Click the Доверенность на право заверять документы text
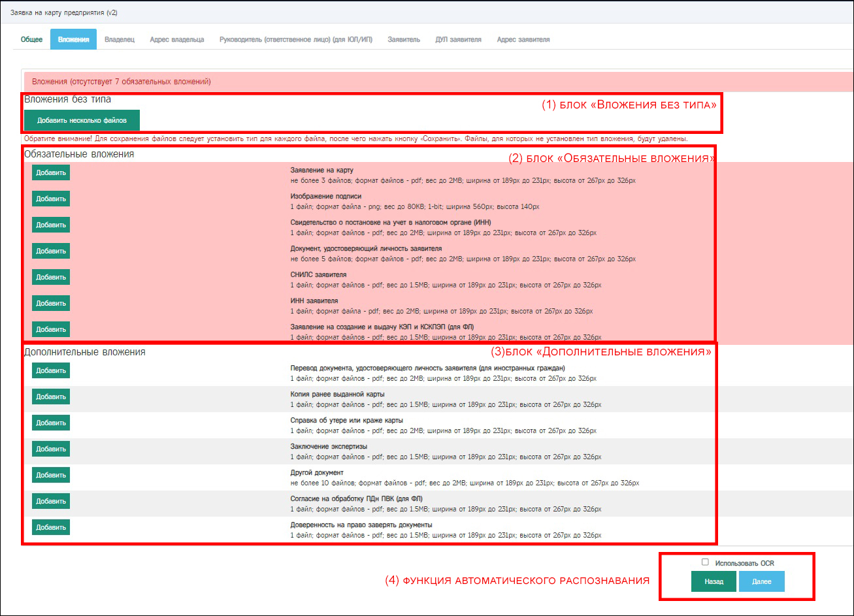The width and height of the screenshot is (854, 616). [x=361, y=525]
